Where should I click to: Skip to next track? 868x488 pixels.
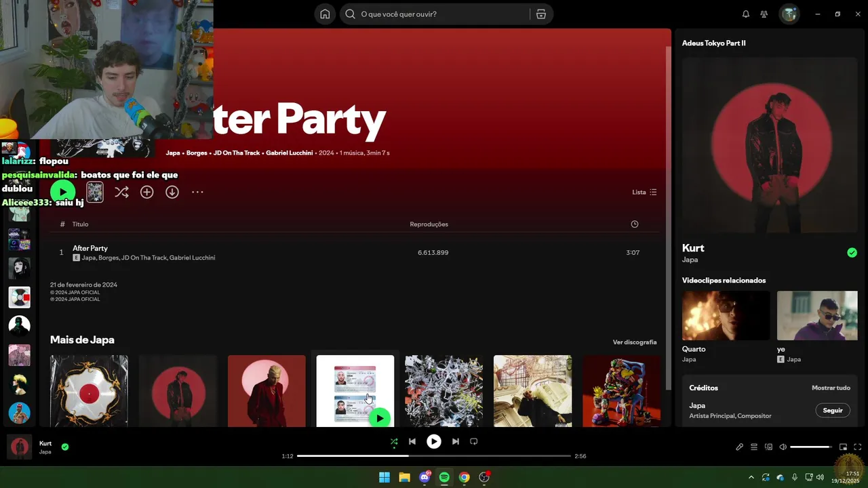456,442
